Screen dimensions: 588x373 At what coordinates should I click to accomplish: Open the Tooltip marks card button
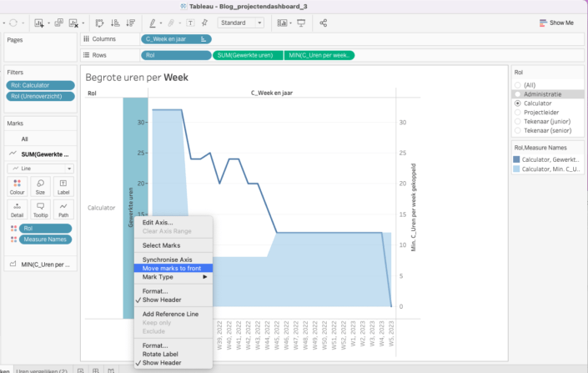coord(41,209)
